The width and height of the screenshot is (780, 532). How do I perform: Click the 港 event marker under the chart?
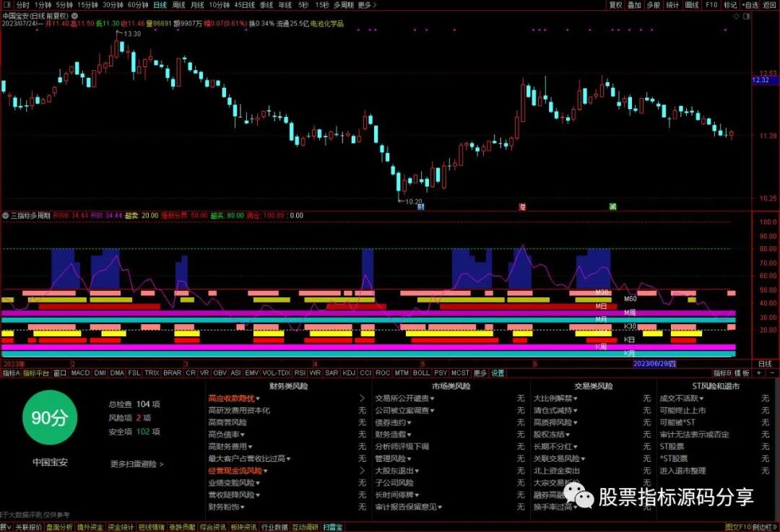522,207
